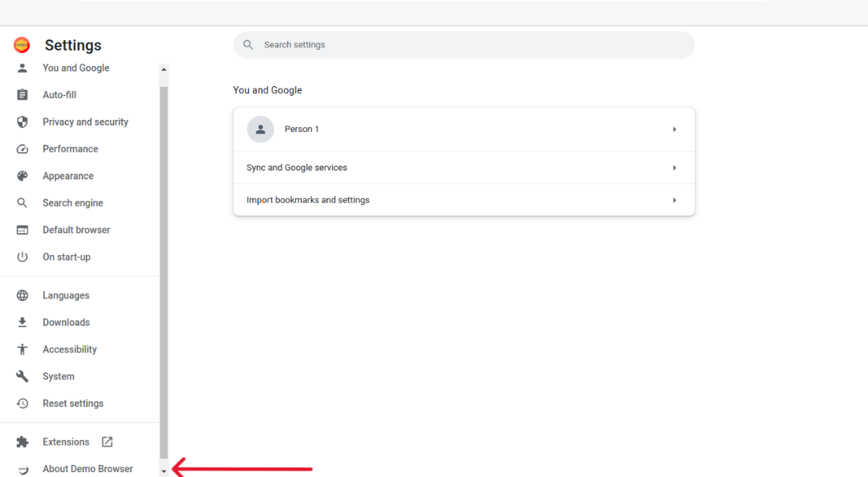Open Extensions external link icon
Viewport: 868px width, 477px height.
click(108, 442)
